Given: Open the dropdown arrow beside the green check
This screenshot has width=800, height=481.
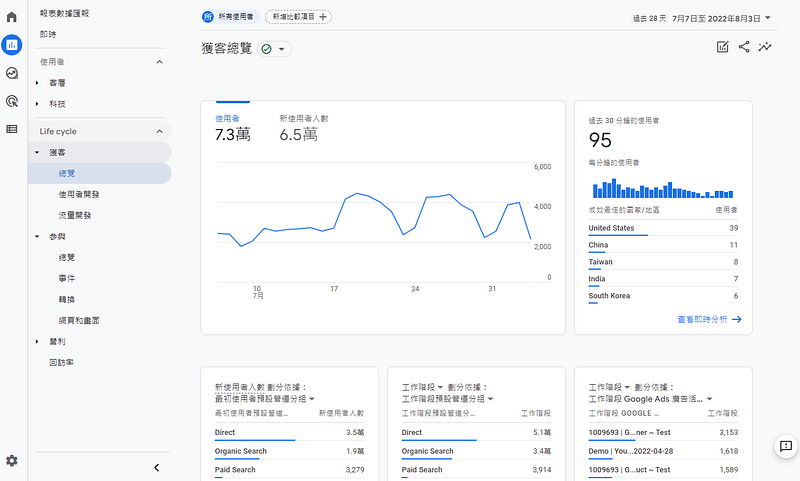Looking at the screenshot, I should pos(281,49).
